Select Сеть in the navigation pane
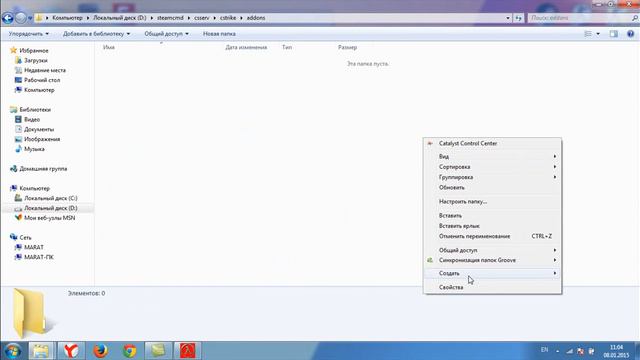 point(25,238)
